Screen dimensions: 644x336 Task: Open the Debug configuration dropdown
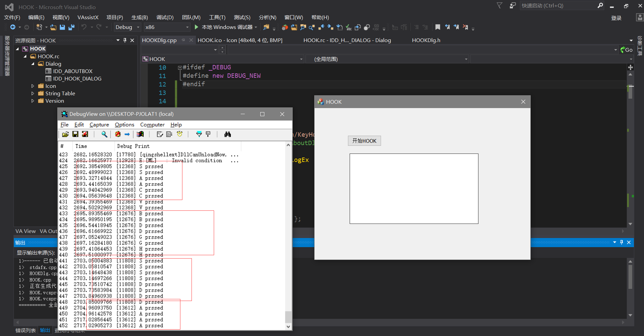[127, 27]
